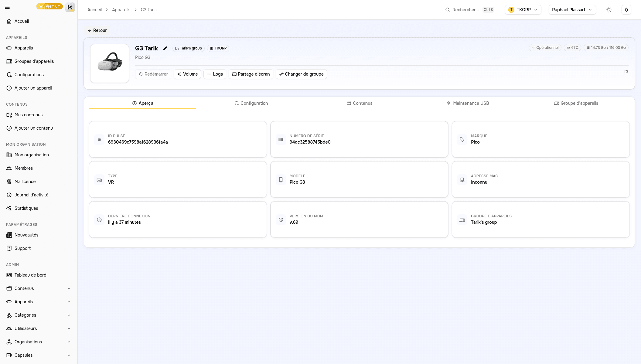Click the Adresse MAC icon

tap(462, 180)
